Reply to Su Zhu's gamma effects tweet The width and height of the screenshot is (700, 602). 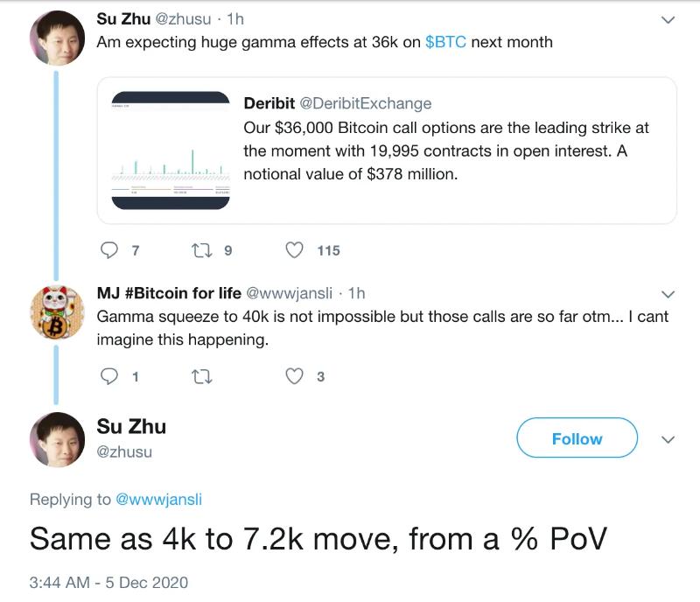(x=108, y=250)
